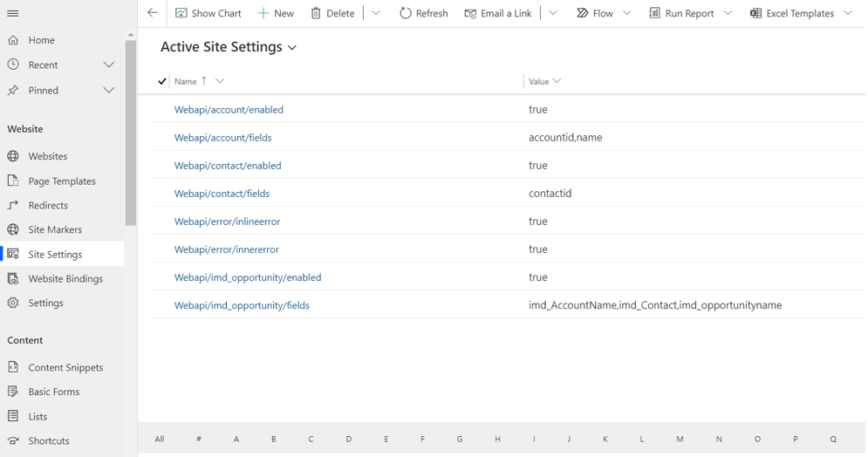Filter records by letter W... select letter A
Viewport: 868px width, 457px height.
click(236, 439)
